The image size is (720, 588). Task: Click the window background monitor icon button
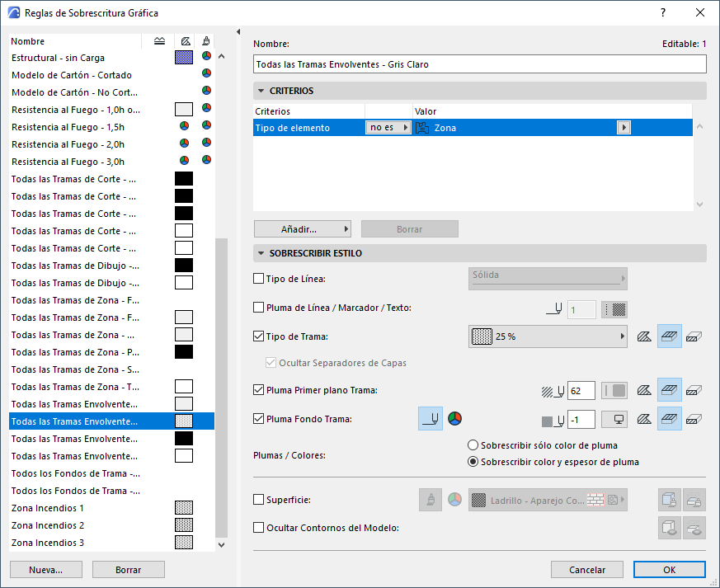pyautogui.click(x=614, y=419)
